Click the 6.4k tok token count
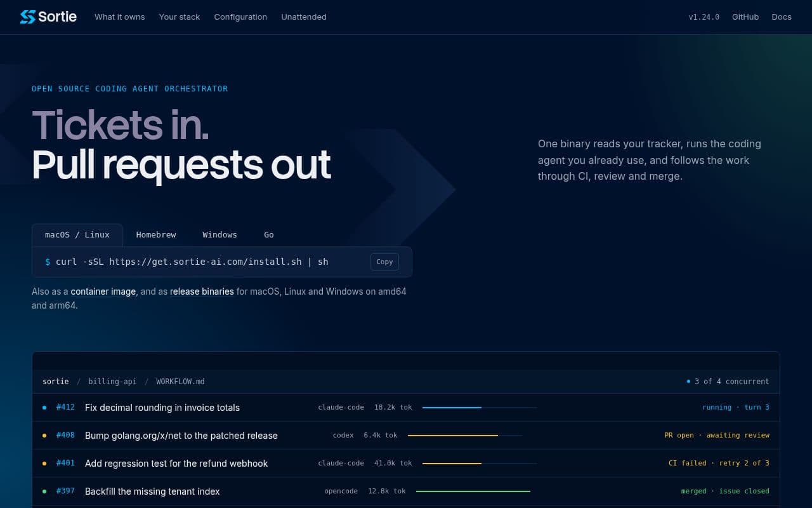Screen dimensions: 812x508 tap(381, 435)
